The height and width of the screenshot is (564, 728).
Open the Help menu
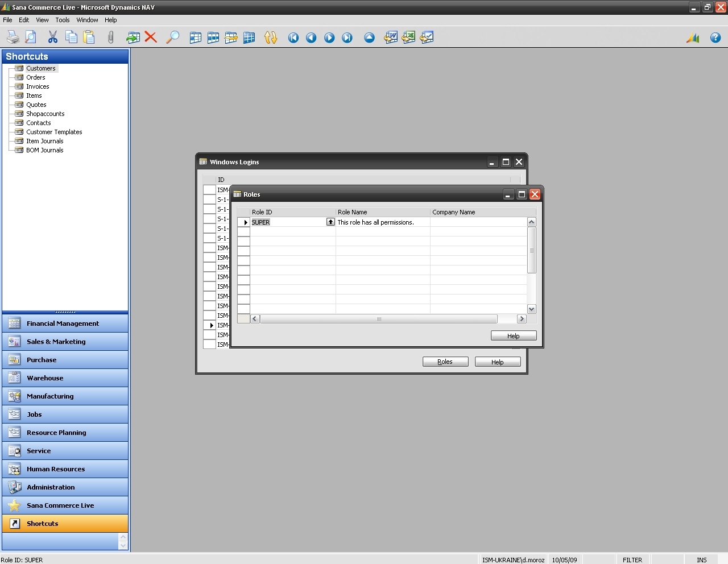point(110,20)
